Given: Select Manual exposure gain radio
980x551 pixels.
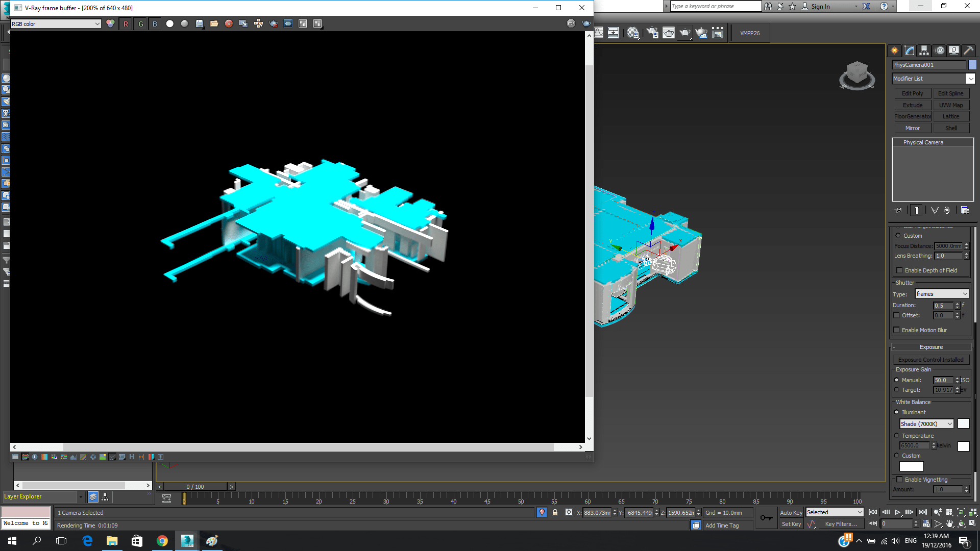Looking at the screenshot, I should click(897, 380).
